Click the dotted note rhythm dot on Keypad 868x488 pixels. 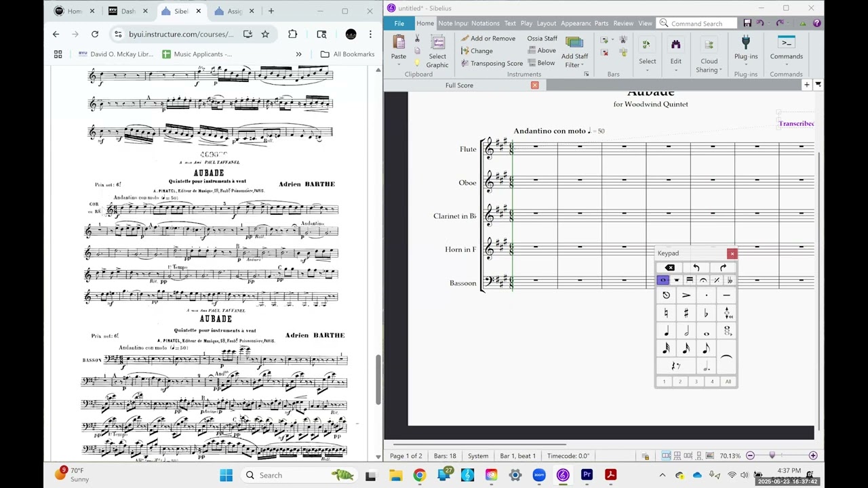click(707, 366)
